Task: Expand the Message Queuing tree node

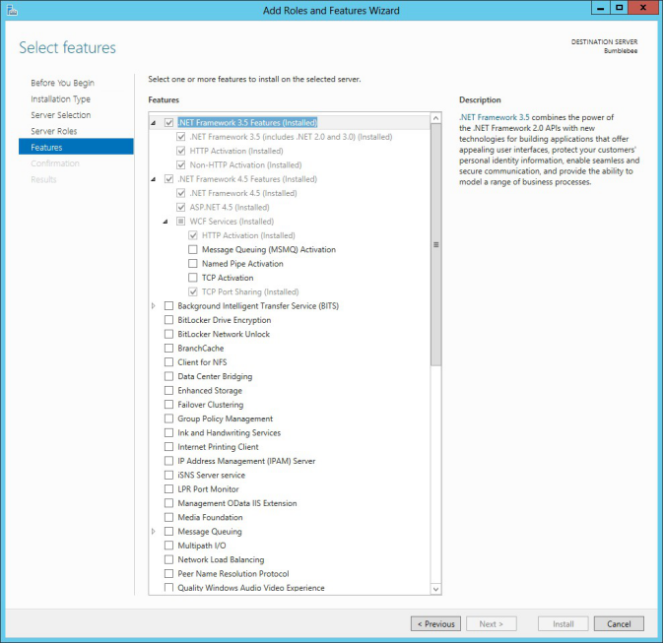Action: coord(154,532)
